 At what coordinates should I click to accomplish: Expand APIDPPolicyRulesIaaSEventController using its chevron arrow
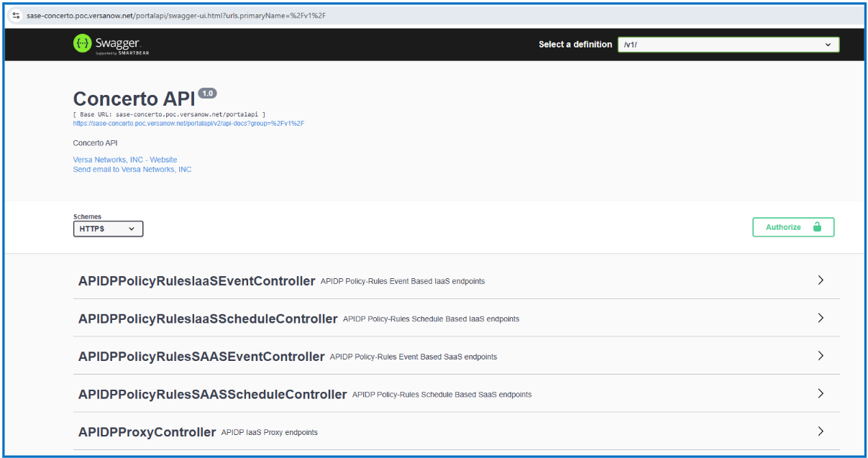point(821,280)
